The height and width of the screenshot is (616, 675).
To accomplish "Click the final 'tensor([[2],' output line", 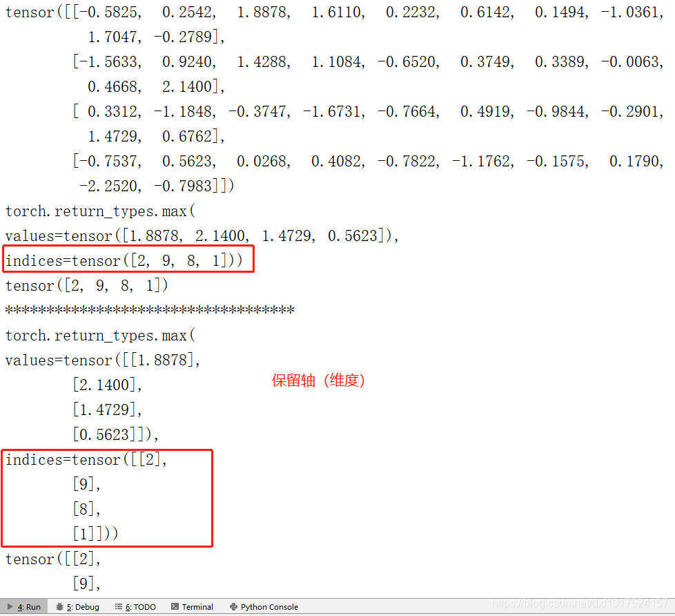I will (53, 559).
